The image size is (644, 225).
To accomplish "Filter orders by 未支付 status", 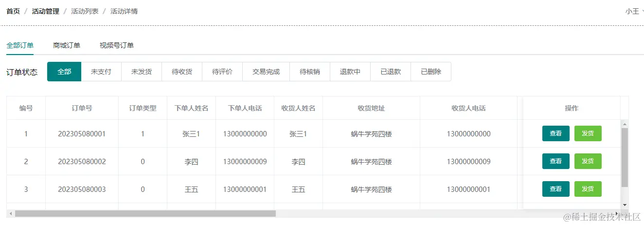I will click(101, 72).
